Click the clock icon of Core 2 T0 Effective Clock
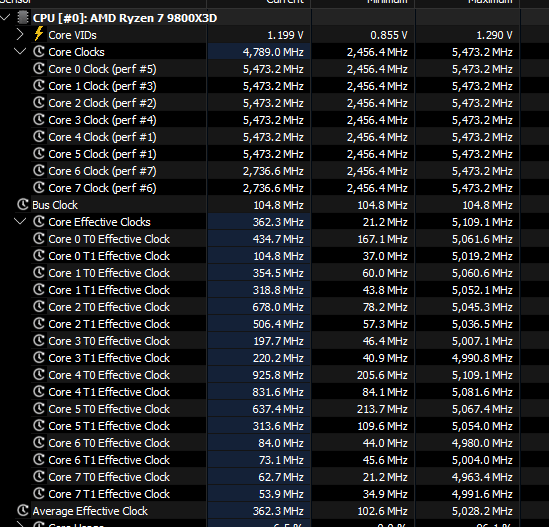The height and width of the screenshot is (527, 549). tap(39, 306)
